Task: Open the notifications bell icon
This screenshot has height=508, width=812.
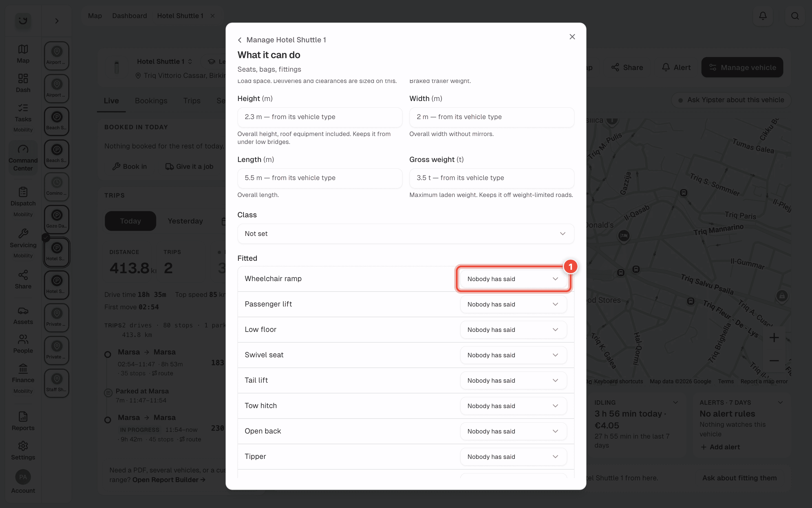Action: (x=763, y=16)
